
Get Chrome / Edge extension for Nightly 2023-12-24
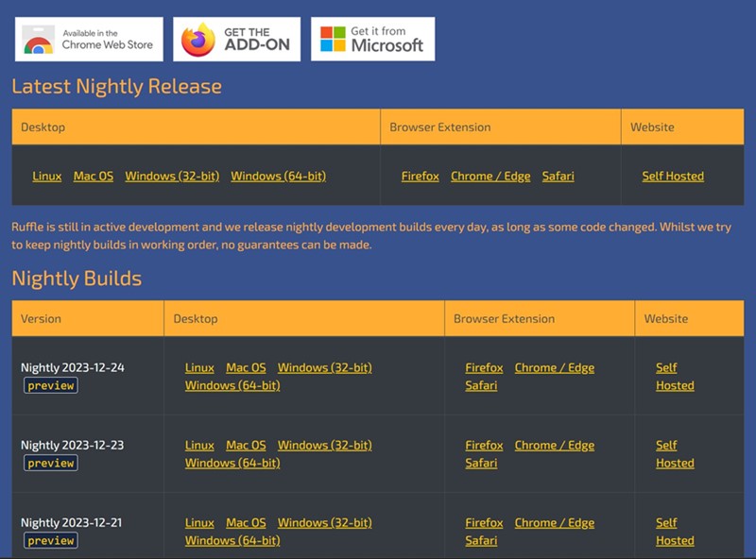coord(555,367)
